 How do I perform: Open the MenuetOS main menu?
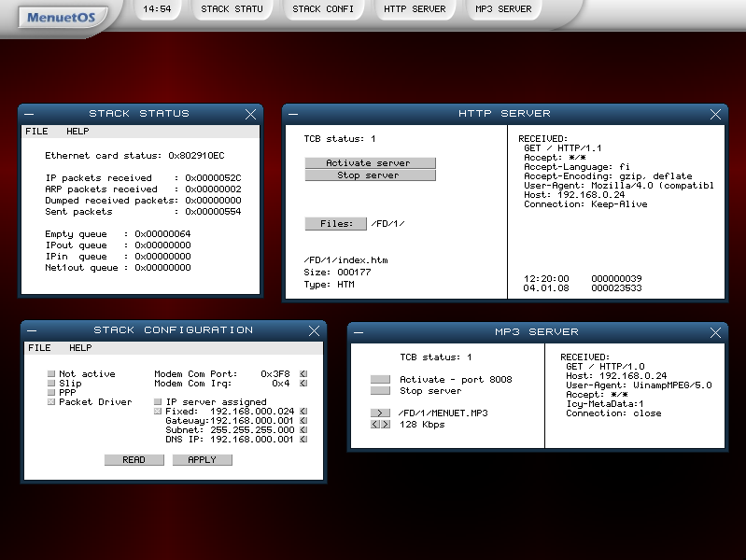pos(61,18)
